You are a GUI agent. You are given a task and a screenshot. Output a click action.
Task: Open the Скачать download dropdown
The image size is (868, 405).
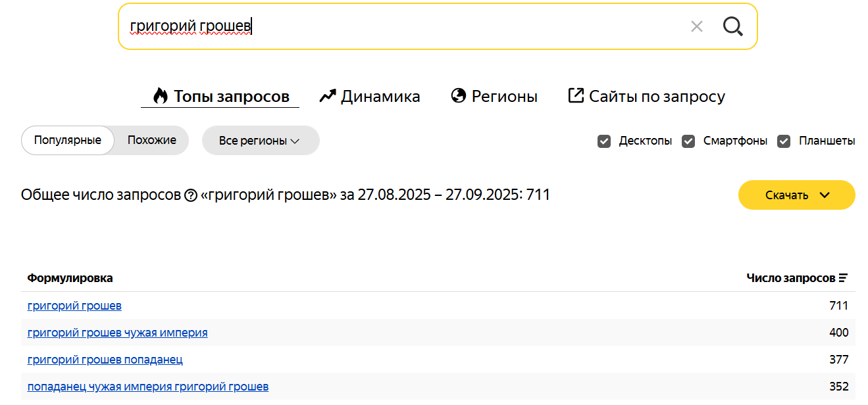[x=796, y=195]
